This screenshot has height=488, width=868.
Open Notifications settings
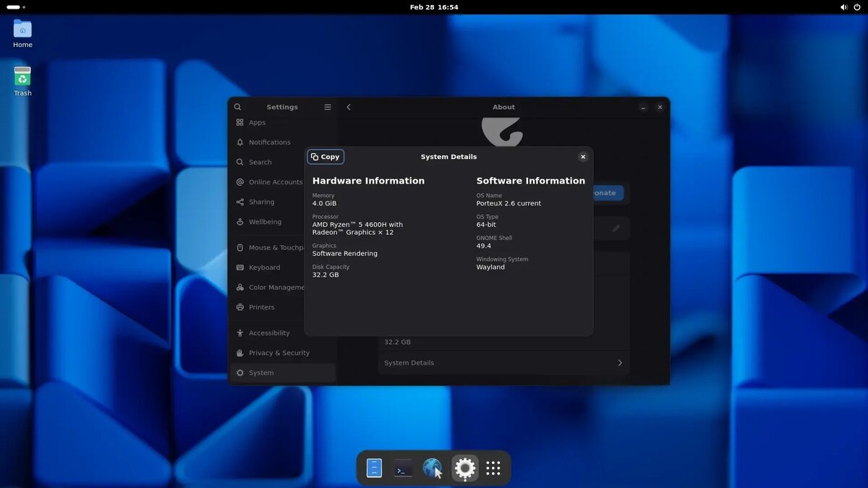(270, 142)
